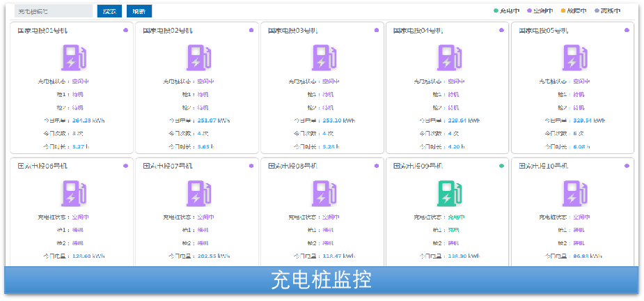Click the charging station icon of unit 04
Viewport: 644px width, 301px height.
tap(449, 58)
